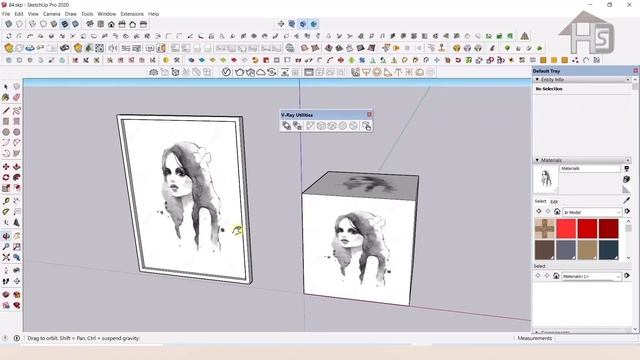Screen dimensions: 640x360
Task: Click the Measurements input box
Action: [x=596, y=338]
